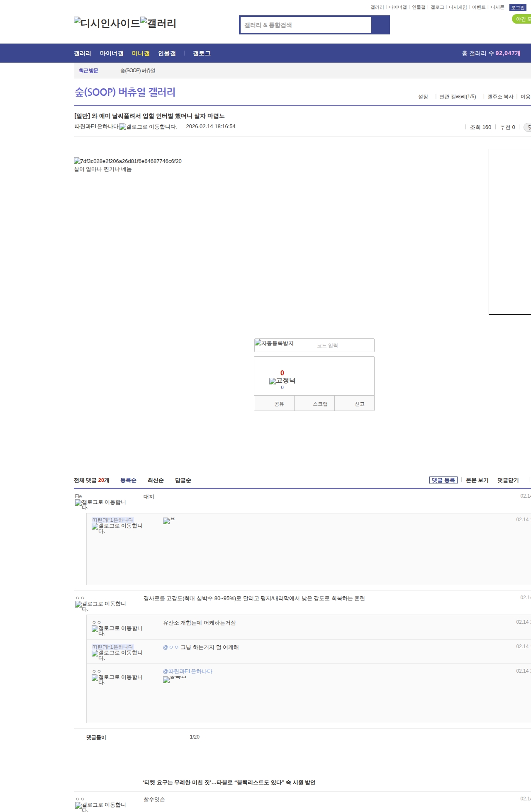Click the 신고 button
531x812 pixels.
coord(355,404)
